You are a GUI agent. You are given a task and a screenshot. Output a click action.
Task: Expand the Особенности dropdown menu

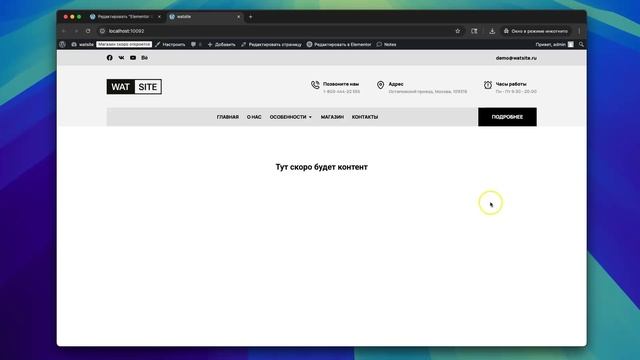click(291, 117)
